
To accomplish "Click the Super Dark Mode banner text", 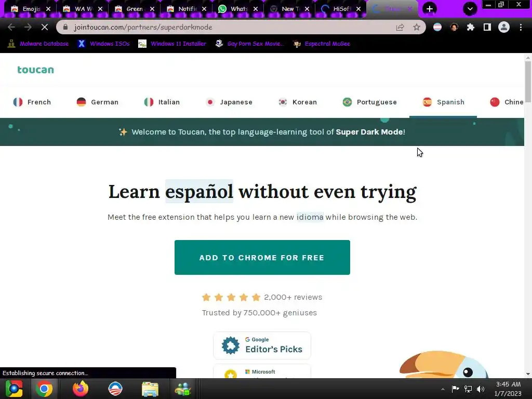I will 369,132.
